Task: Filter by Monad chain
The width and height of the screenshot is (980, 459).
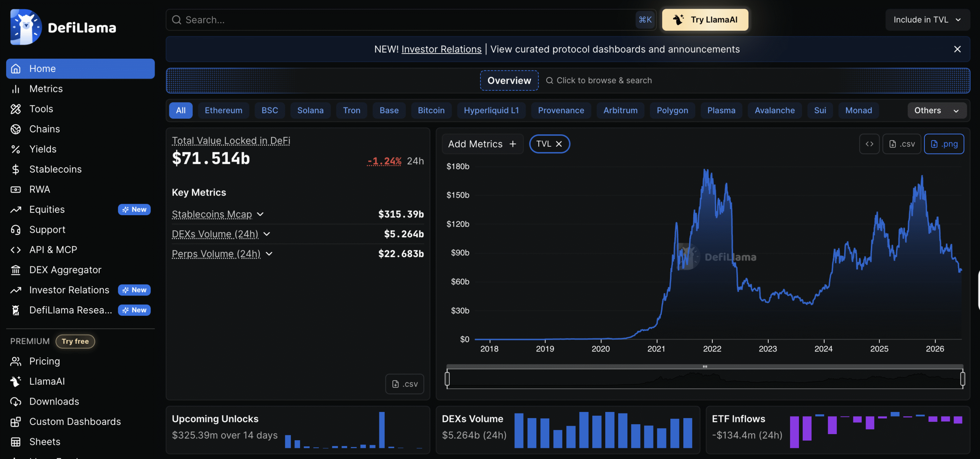Action: pyautogui.click(x=858, y=111)
